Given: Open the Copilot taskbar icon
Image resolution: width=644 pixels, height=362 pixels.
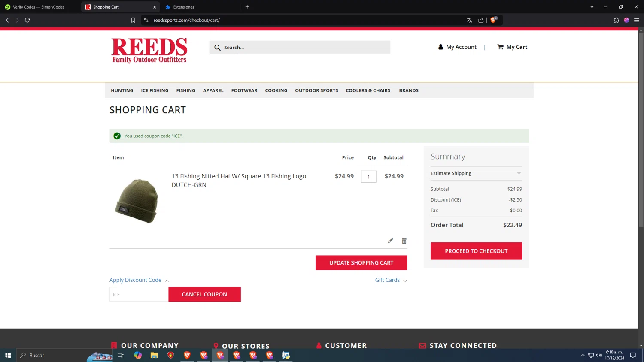Looking at the screenshot, I should (x=138, y=355).
